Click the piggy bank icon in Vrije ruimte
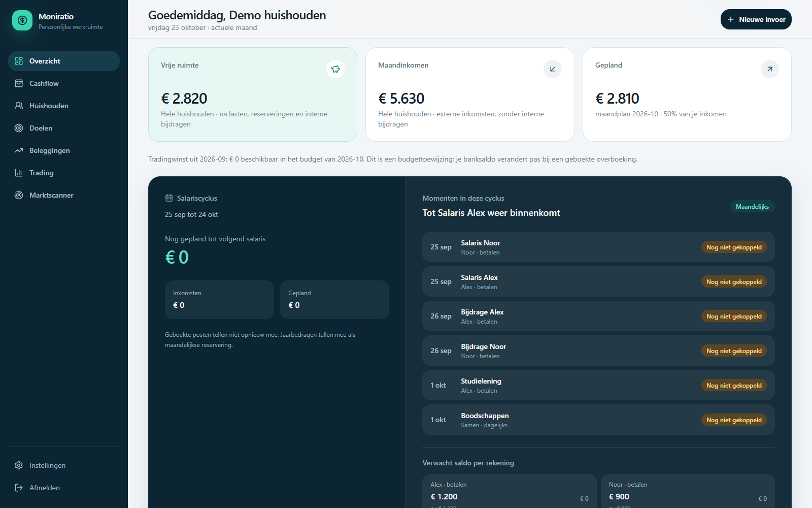The height and width of the screenshot is (508, 812). [335, 69]
